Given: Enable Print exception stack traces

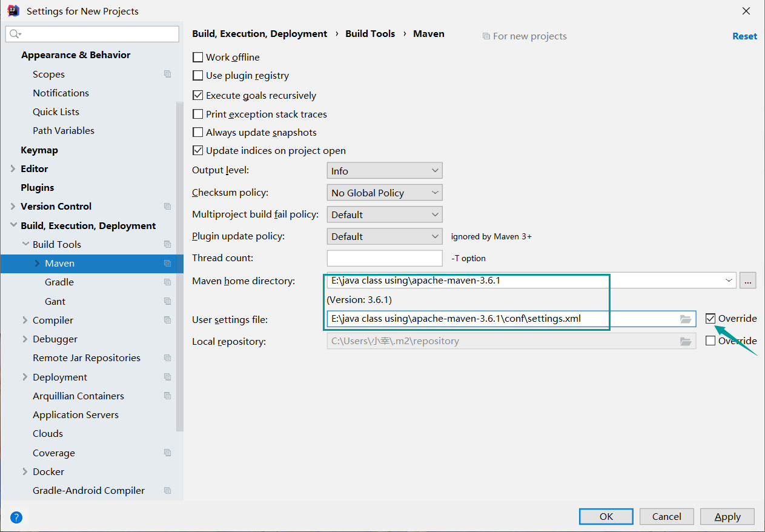Looking at the screenshot, I should 197,114.
